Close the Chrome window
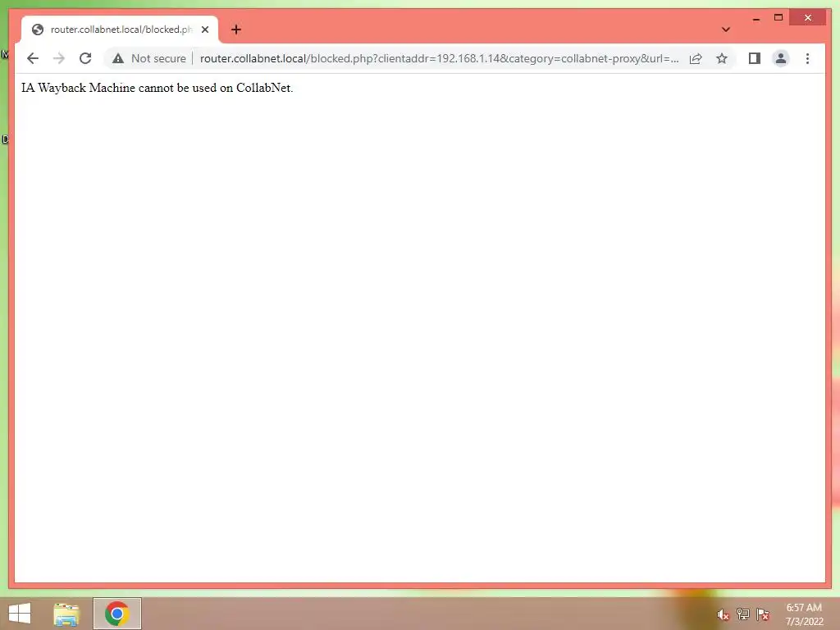The height and width of the screenshot is (630, 840). coord(808,18)
